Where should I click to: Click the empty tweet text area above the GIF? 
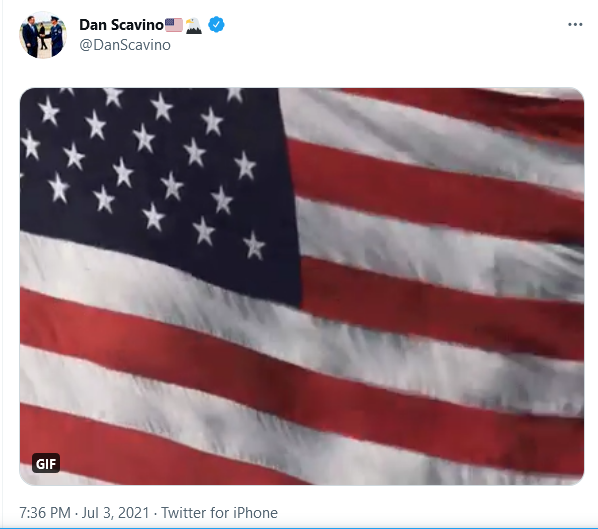coord(302,73)
